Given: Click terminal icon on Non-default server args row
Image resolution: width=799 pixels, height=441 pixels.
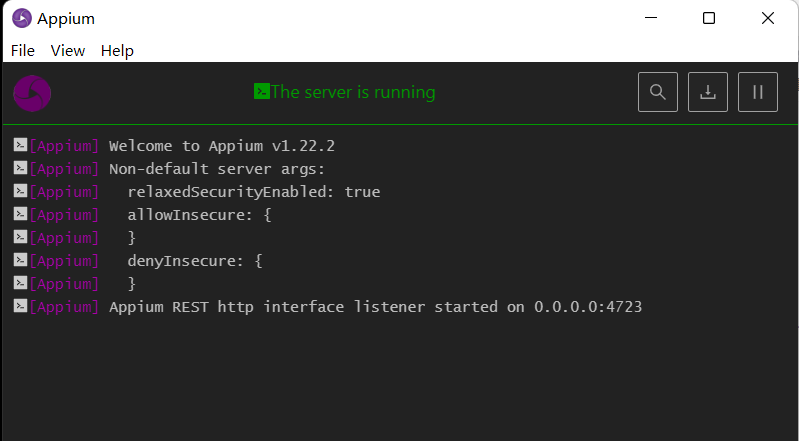Looking at the screenshot, I should tap(20, 168).
